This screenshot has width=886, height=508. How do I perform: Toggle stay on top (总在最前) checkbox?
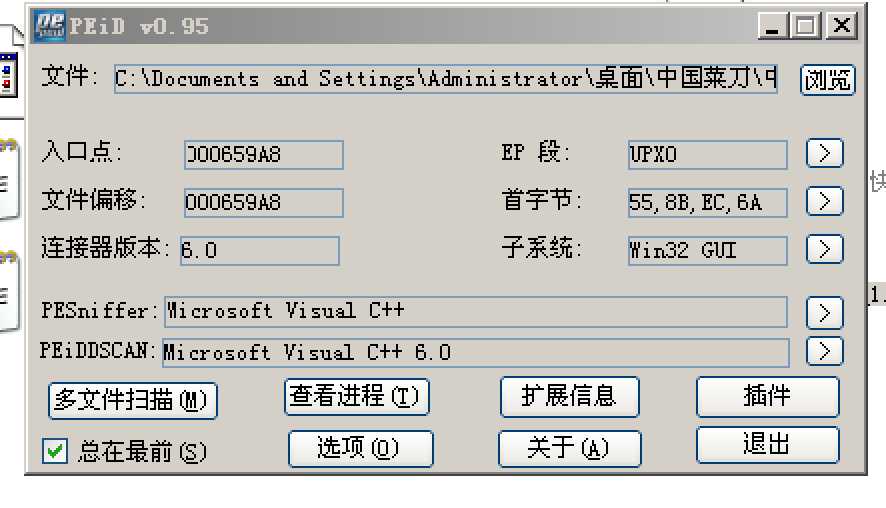tap(54, 451)
